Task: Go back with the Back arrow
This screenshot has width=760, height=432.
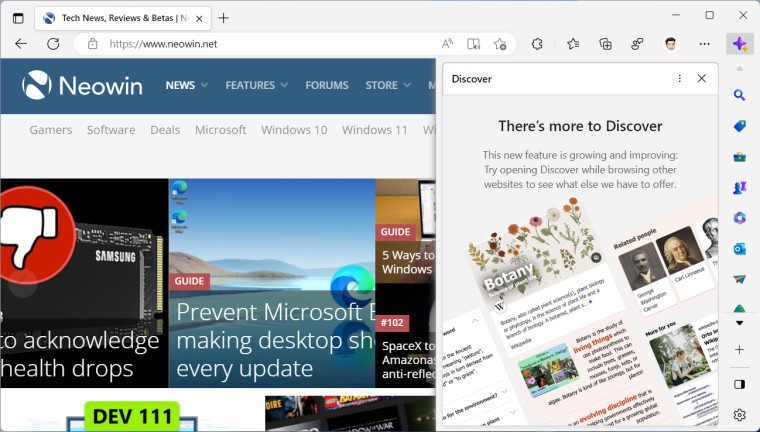Action: 21,44
